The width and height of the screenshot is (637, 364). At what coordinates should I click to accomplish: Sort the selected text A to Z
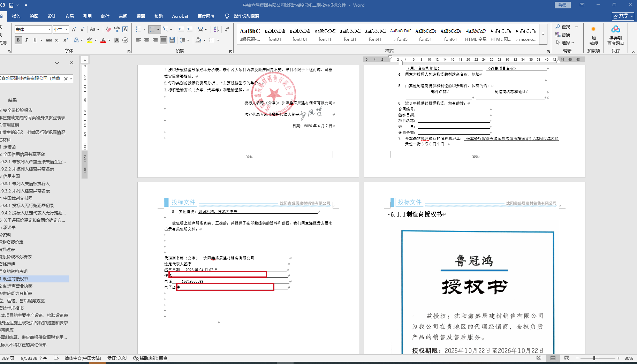coord(216,30)
